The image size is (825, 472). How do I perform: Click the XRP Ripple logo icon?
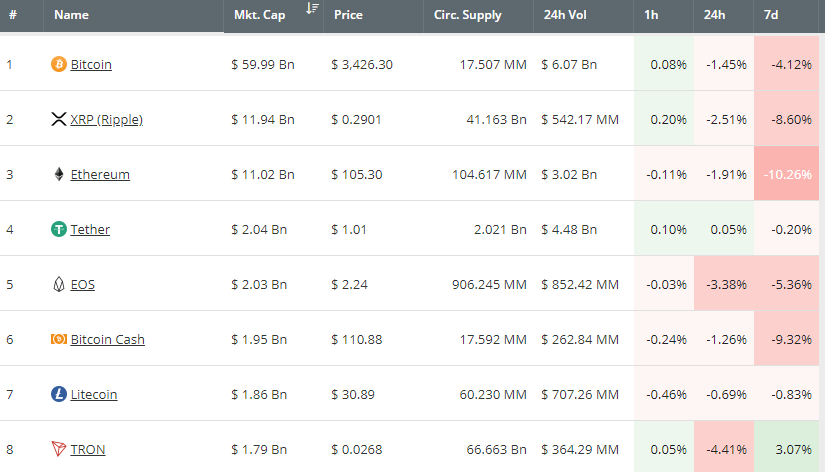point(59,119)
